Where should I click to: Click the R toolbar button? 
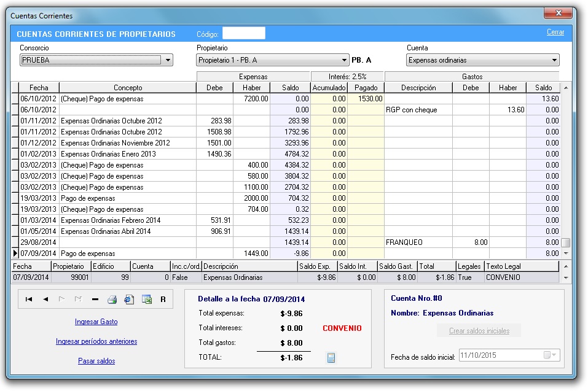click(163, 300)
